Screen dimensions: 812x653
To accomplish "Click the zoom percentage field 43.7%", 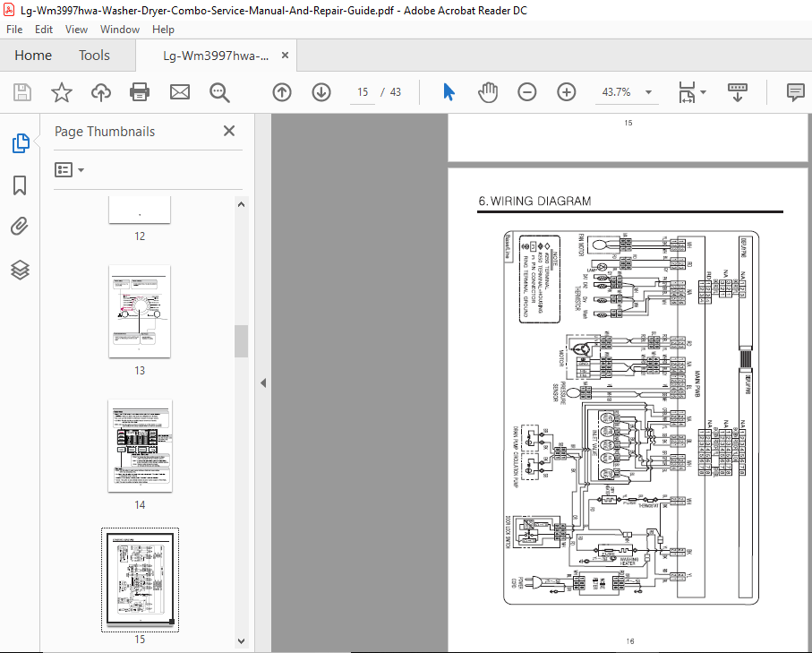I will [616, 92].
